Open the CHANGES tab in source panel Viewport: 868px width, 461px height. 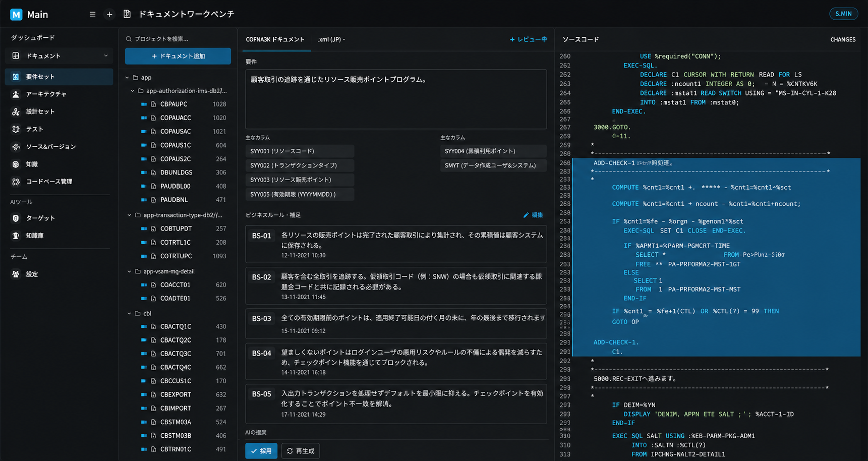(x=843, y=39)
